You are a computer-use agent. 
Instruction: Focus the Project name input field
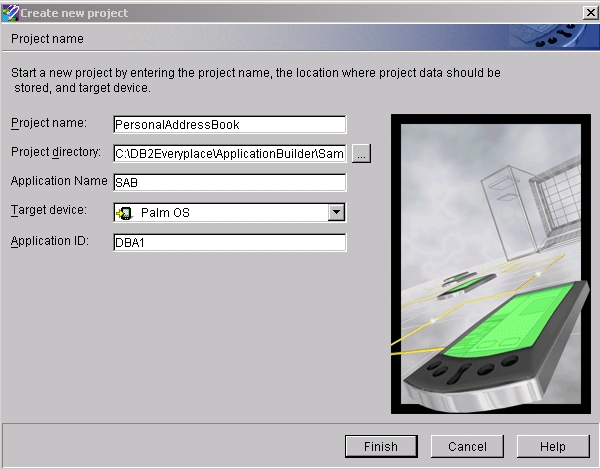click(x=230, y=124)
